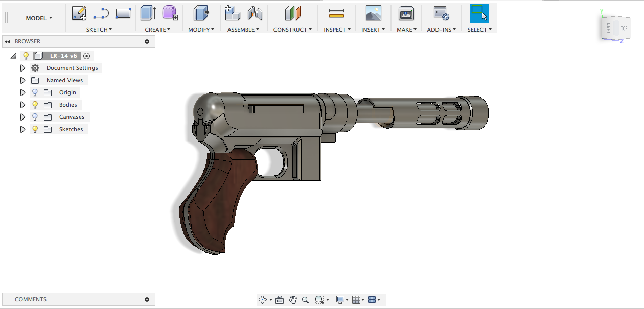Open the SELECT menu
This screenshot has height=309, width=644.
pos(479,30)
